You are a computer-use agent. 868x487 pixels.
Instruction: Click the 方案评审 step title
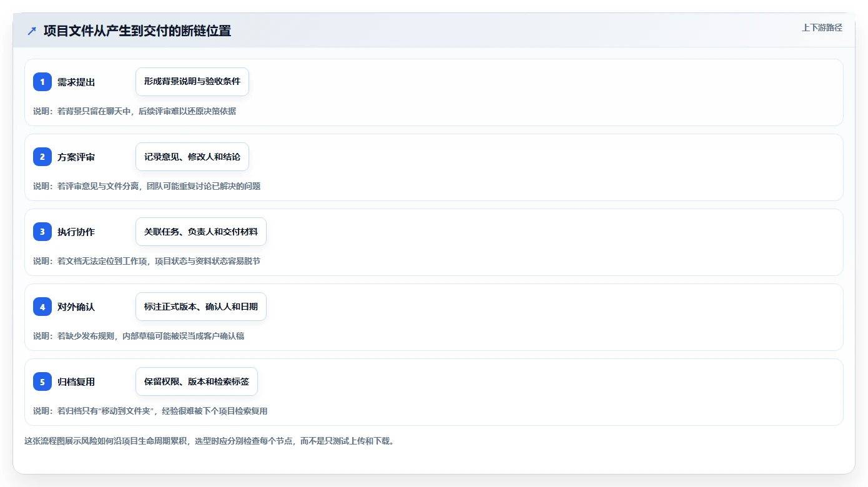tap(76, 157)
